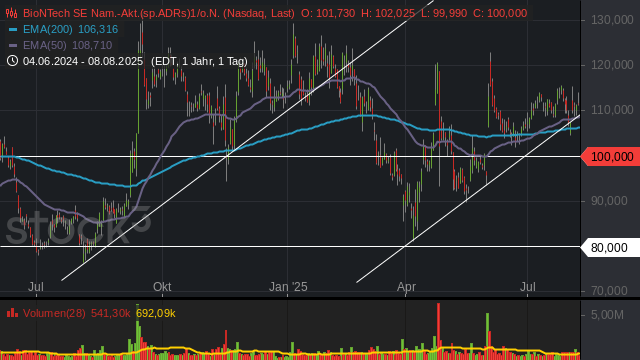640x360 pixels.
Task: Click the 90,000 price axis label
Action: pos(609,201)
